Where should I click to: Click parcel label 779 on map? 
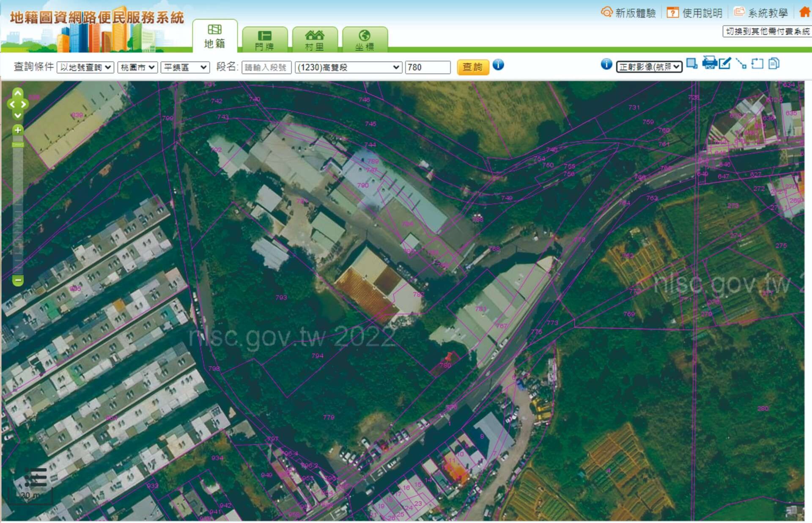(329, 417)
